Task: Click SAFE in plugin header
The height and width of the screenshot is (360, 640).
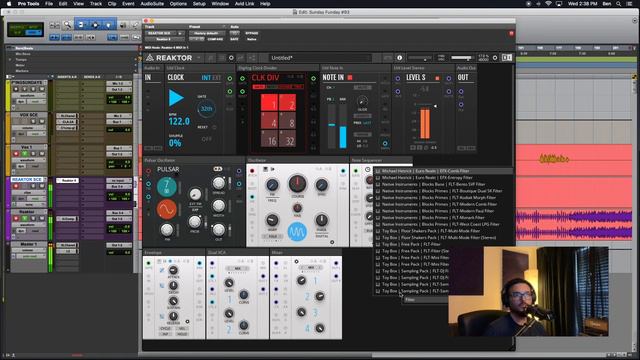Action: [234, 39]
